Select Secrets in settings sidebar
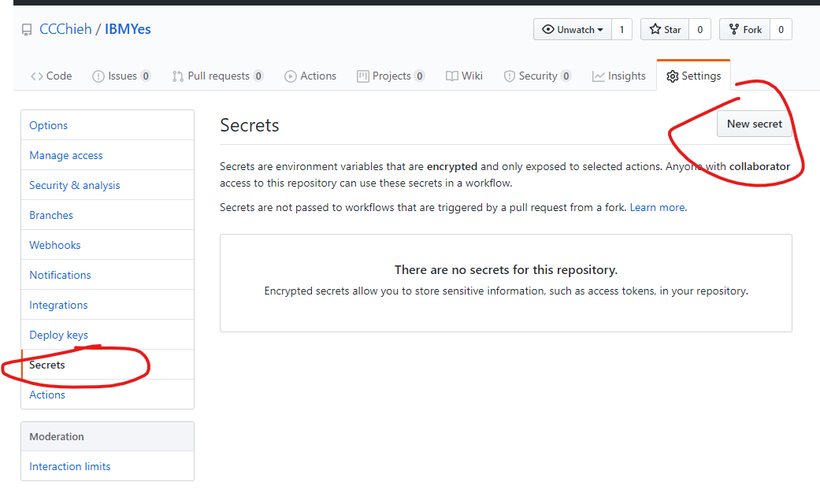 click(107, 365)
